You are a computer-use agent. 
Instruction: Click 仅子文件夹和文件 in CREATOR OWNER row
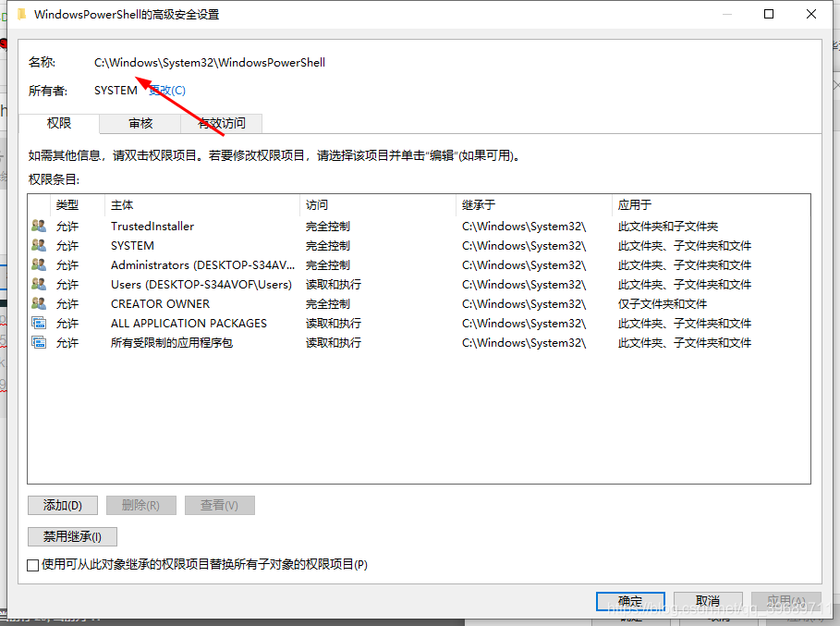coord(663,304)
